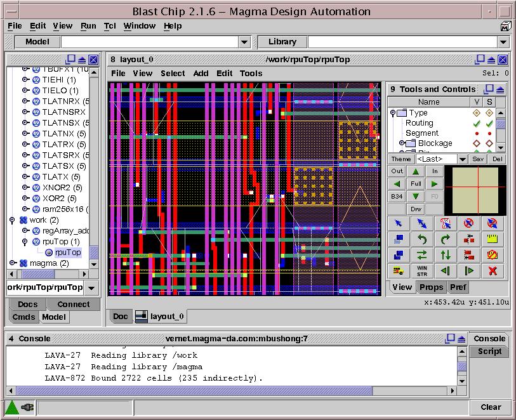Image resolution: width=516 pixels, height=420 pixels.
Task: Click the horizontal swap arrows icon
Action: 423,254
